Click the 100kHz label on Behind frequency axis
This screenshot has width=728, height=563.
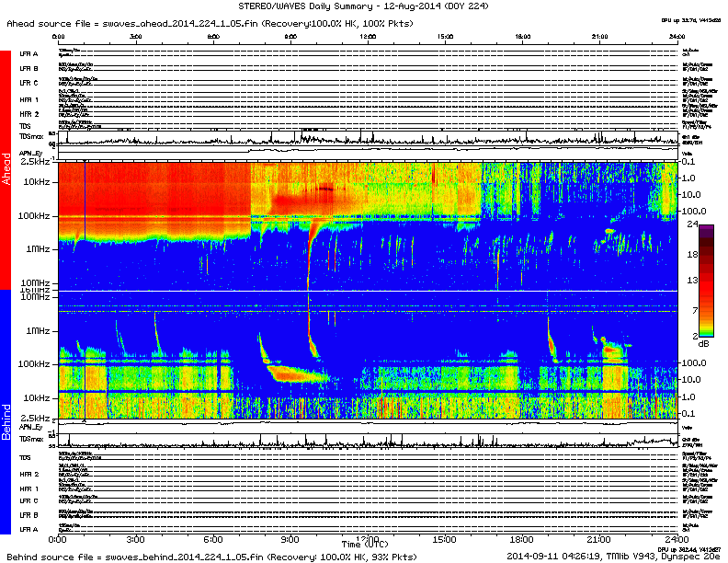(x=34, y=363)
